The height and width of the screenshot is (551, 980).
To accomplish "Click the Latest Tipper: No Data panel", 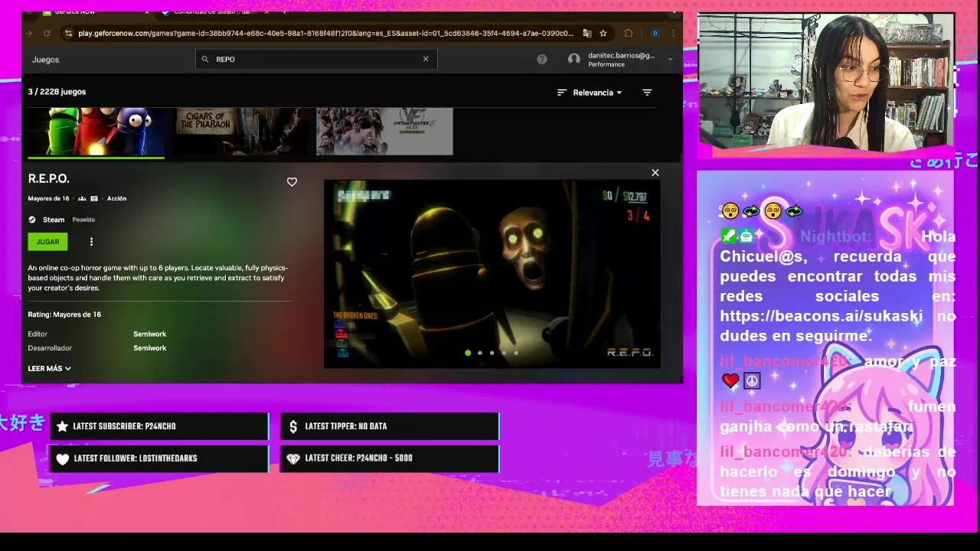I will point(390,426).
